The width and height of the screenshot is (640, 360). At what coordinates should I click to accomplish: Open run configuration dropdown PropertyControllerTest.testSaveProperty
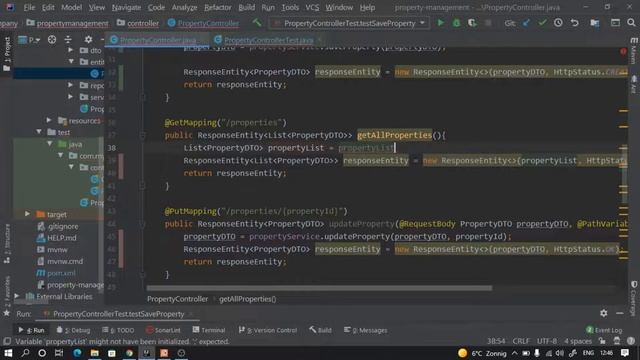point(349,23)
